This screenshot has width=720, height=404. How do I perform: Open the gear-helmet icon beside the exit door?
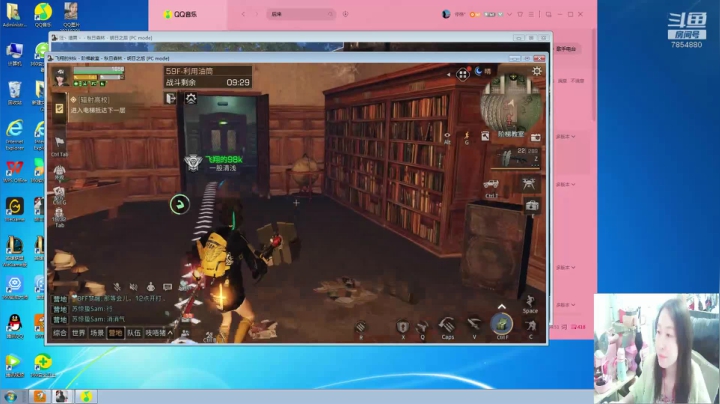(x=191, y=98)
